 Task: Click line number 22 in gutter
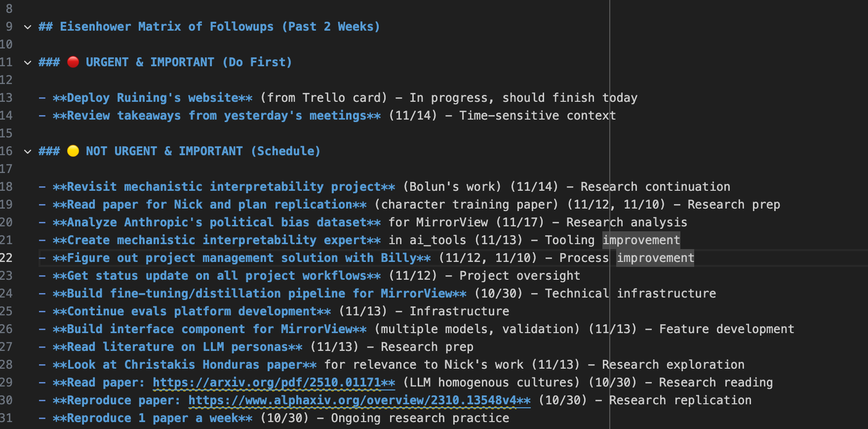[6, 258]
